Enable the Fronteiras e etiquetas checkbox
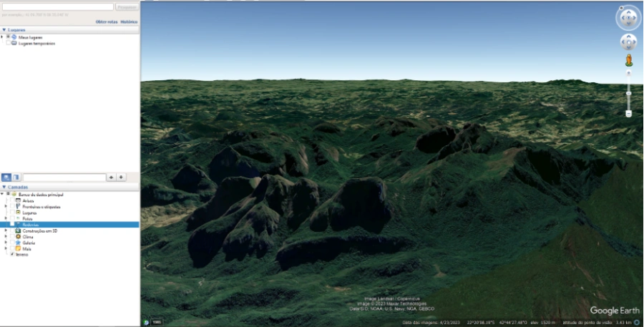The image size is (644, 327). click(x=12, y=207)
